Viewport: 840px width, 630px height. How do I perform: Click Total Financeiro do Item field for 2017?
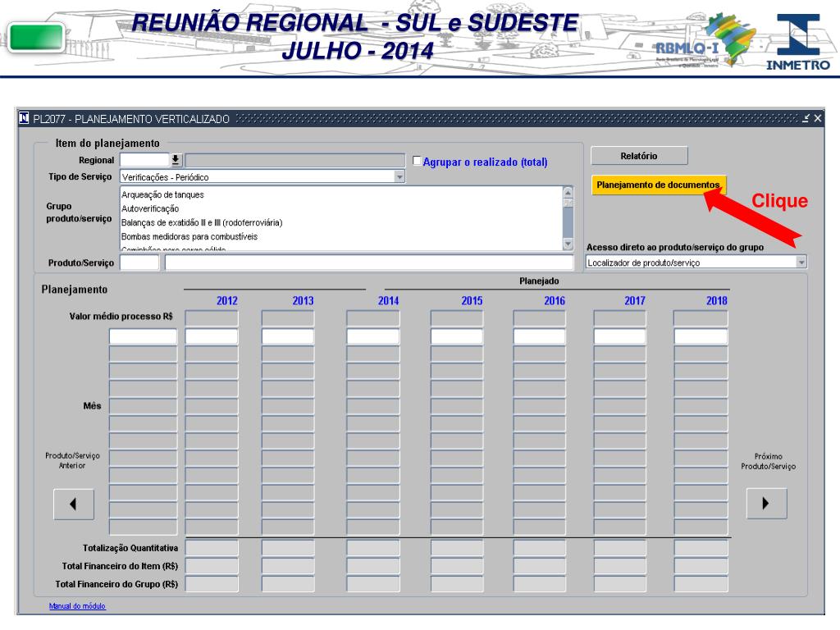tap(620, 566)
